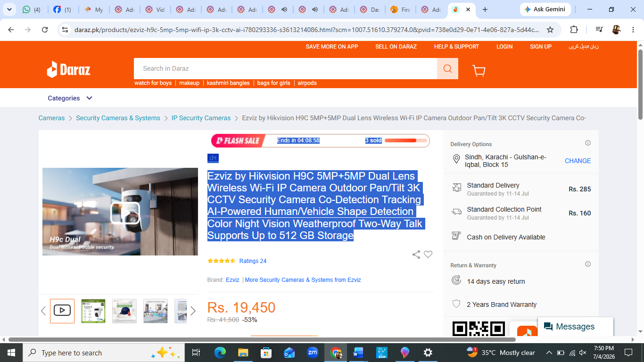Click the DarazMall badge above the title
644x362 pixels.
213,158
